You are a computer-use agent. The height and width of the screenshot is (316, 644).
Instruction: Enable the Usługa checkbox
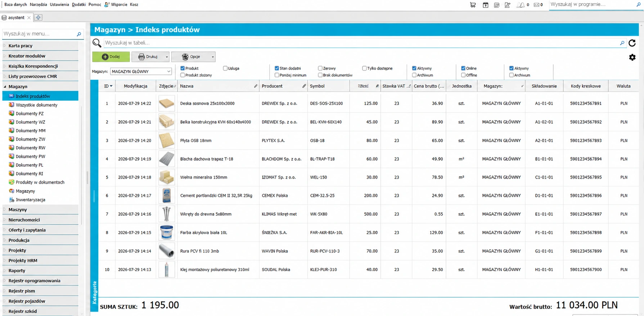point(225,68)
